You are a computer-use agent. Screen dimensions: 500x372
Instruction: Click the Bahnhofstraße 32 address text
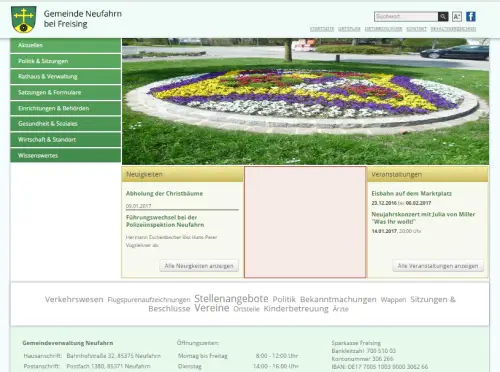114,356
